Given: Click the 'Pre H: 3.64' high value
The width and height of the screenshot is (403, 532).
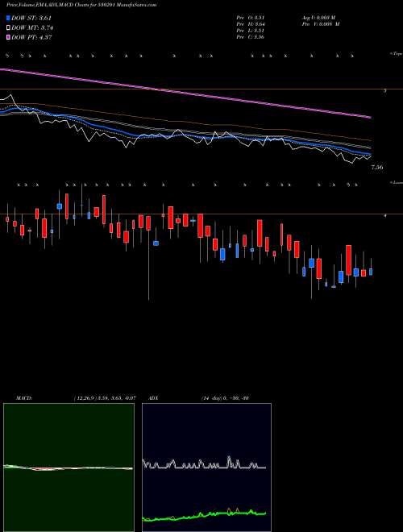Looking at the screenshot, I should (251, 24).
